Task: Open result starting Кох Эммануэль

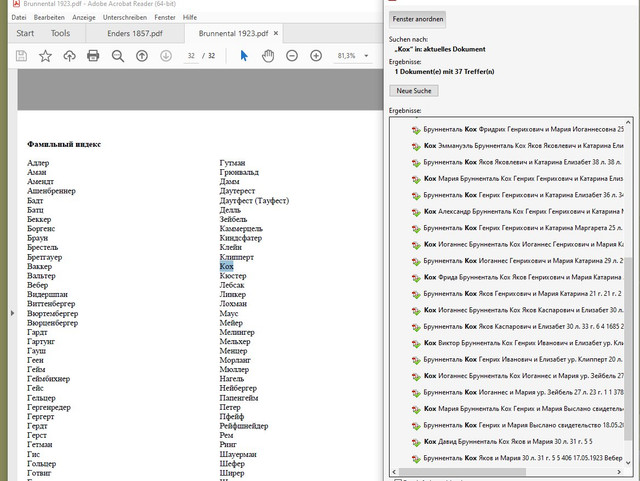Action: [523, 146]
